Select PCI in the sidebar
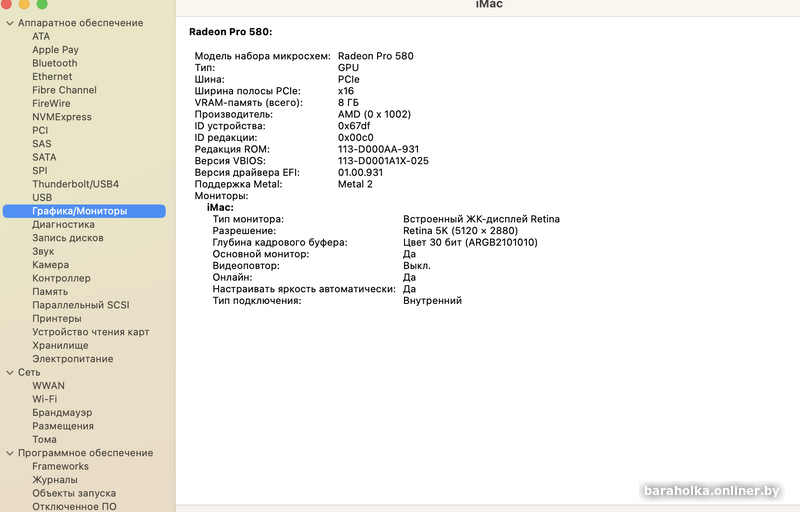This screenshot has height=512, width=800. [x=40, y=130]
